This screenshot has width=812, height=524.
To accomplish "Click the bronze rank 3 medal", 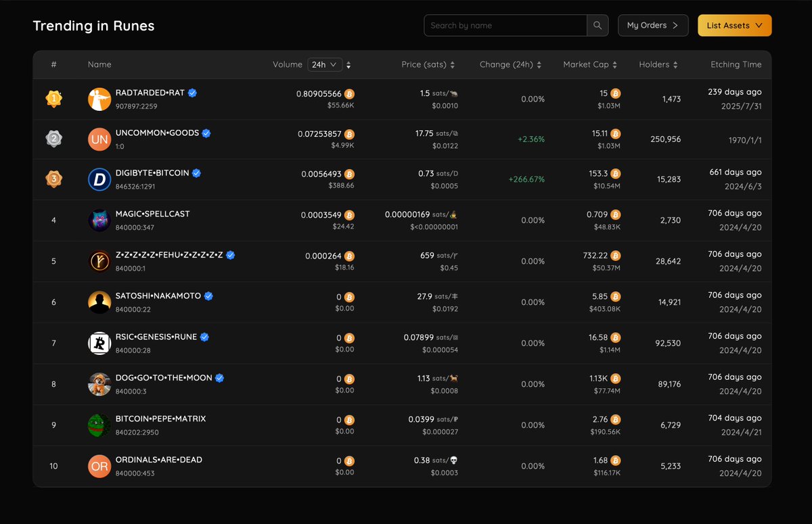I will [53, 179].
